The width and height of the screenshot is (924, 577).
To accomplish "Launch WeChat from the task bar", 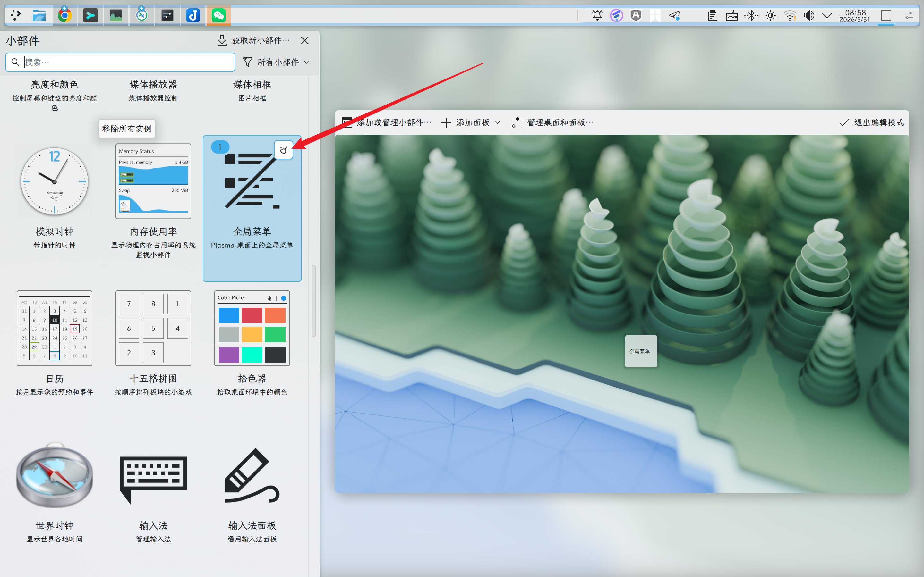I will tap(218, 15).
